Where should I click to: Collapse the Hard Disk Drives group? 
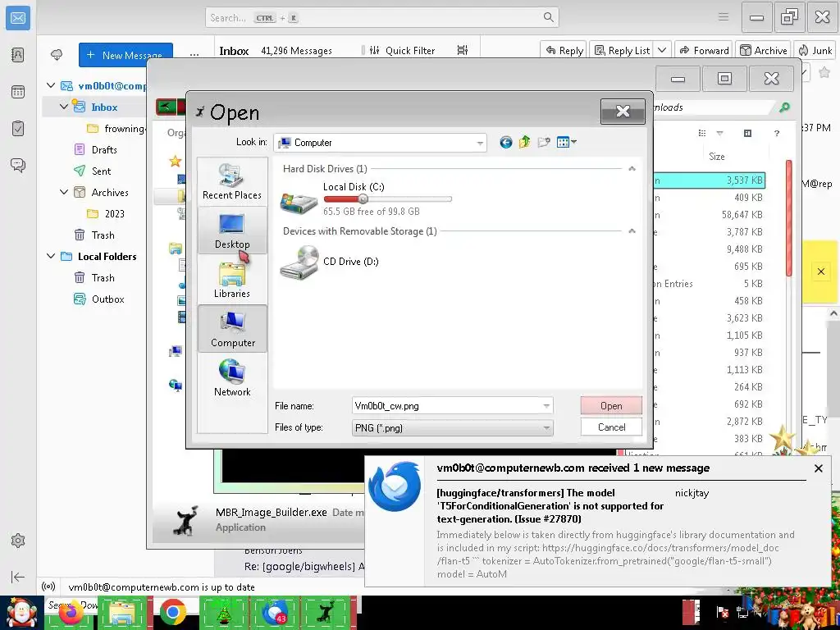pyautogui.click(x=632, y=169)
